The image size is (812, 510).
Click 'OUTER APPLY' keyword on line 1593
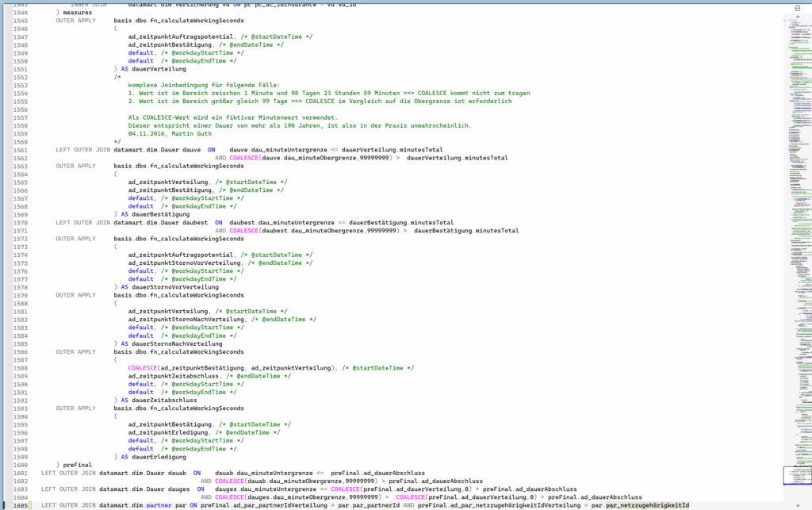click(75, 408)
